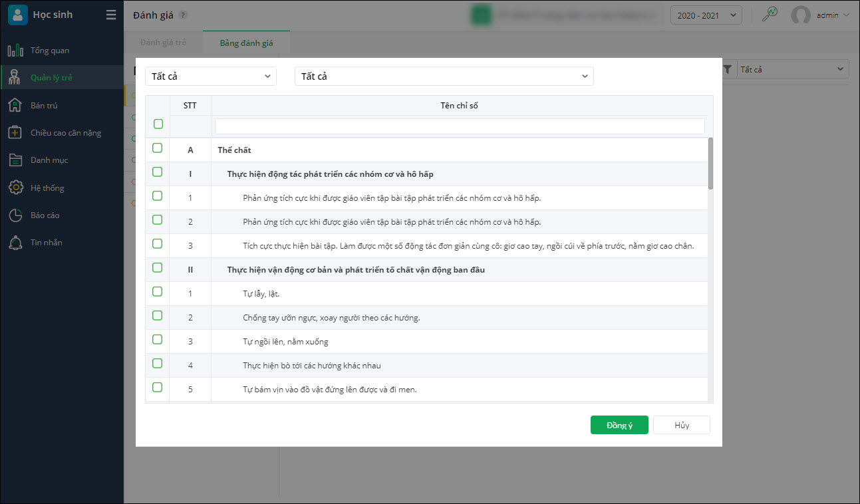Open Quản lý trẻ in the sidebar
860x504 pixels.
pyautogui.click(x=62, y=78)
